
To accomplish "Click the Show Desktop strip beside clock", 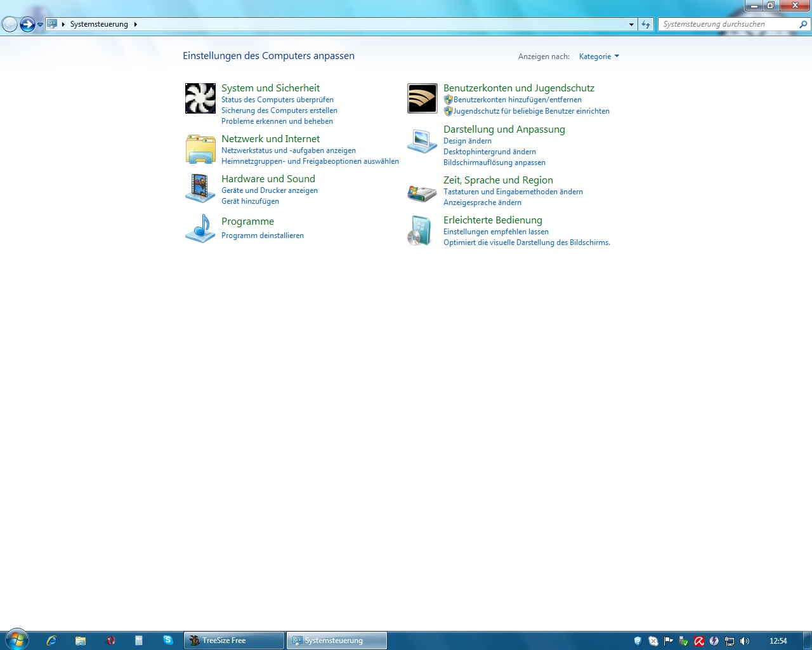I will tap(807, 640).
